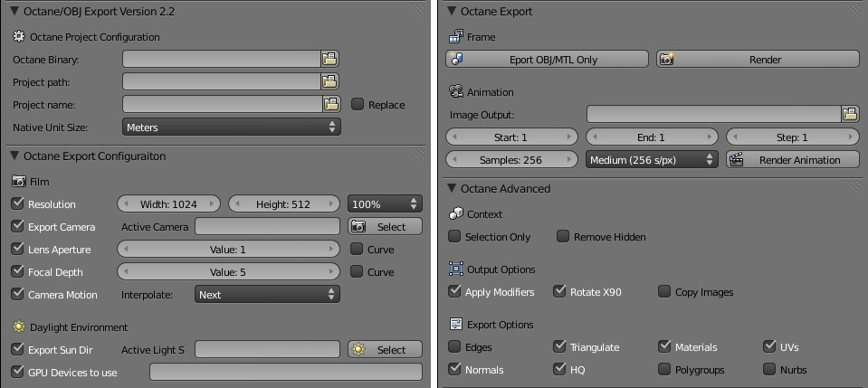868x388 pixels.
Task: Enable Selection Only checkbox
Action: click(455, 237)
